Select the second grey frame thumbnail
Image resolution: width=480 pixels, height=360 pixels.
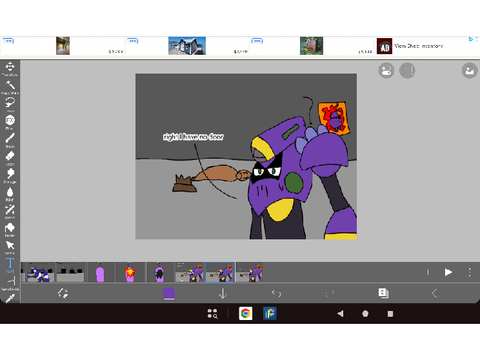[x=70, y=273]
